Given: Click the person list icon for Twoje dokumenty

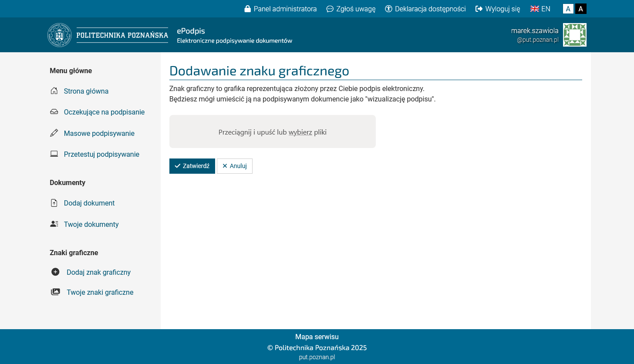Looking at the screenshot, I should pyautogui.click(x=54, y=224).
